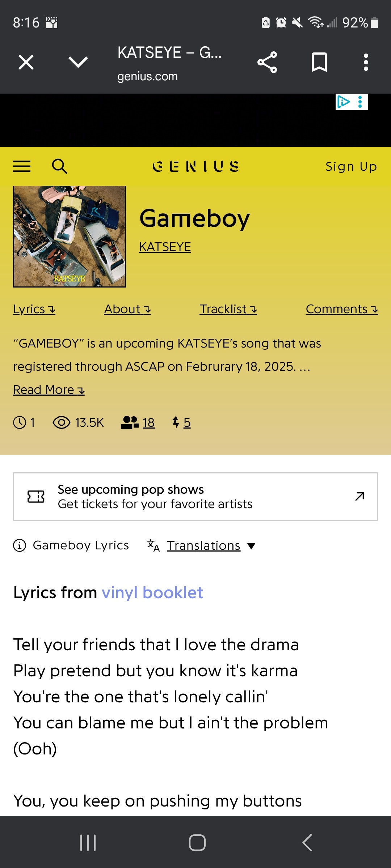Click the Sign Up link

[350, 166]
